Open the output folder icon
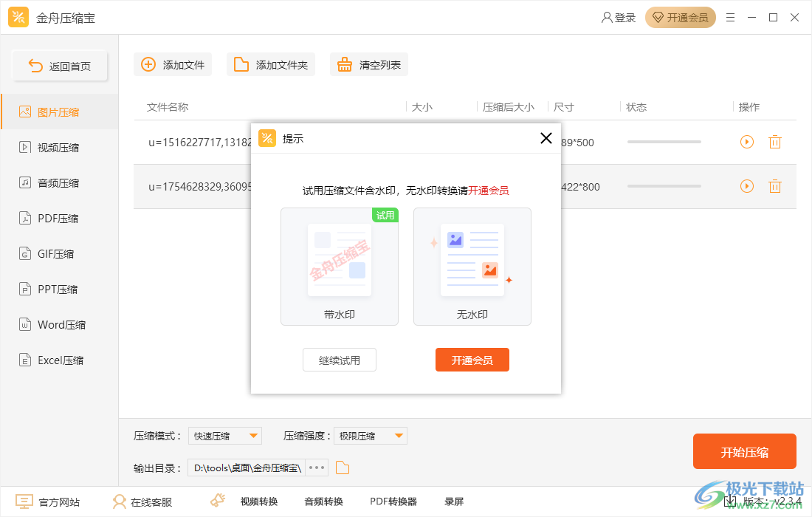The height and width of the screenshot is (517, 812). pyautogui.click(x=343, y=468)
